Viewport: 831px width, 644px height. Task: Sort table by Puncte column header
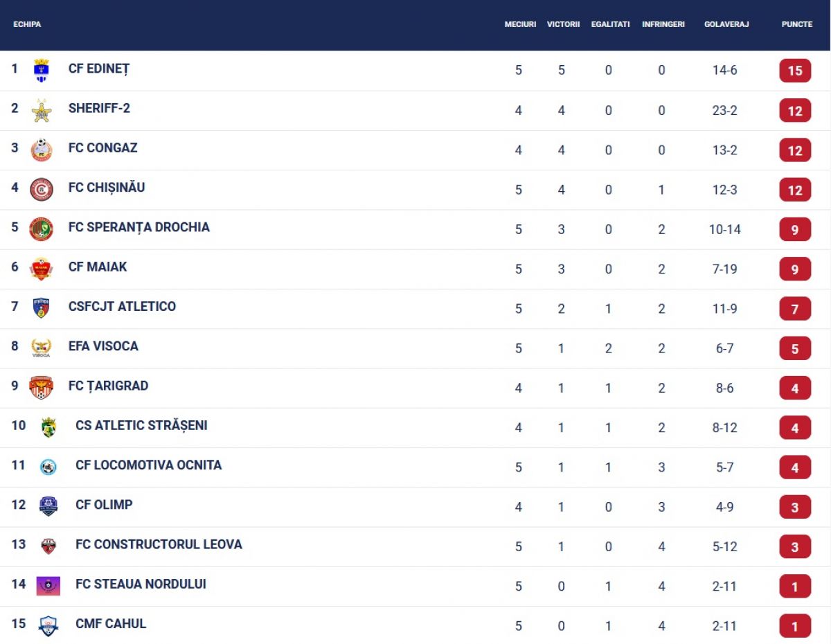click(x=797, y=24)
